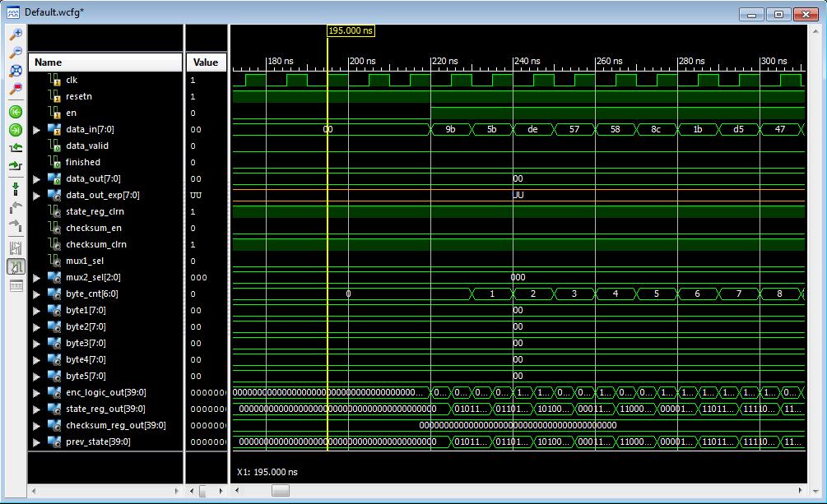Click the Name pane scroll-left arrow
Viewport: 827px width, 504px height.
34,491
